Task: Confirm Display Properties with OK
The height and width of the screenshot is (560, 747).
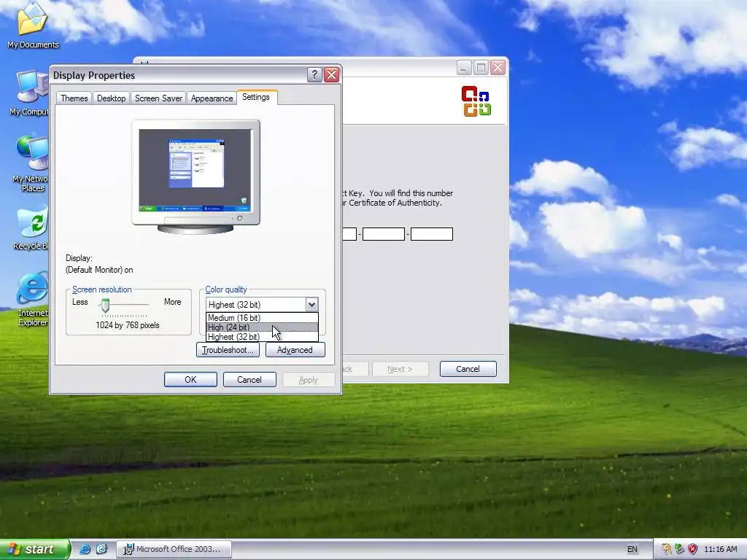Action: coord(190,379)
